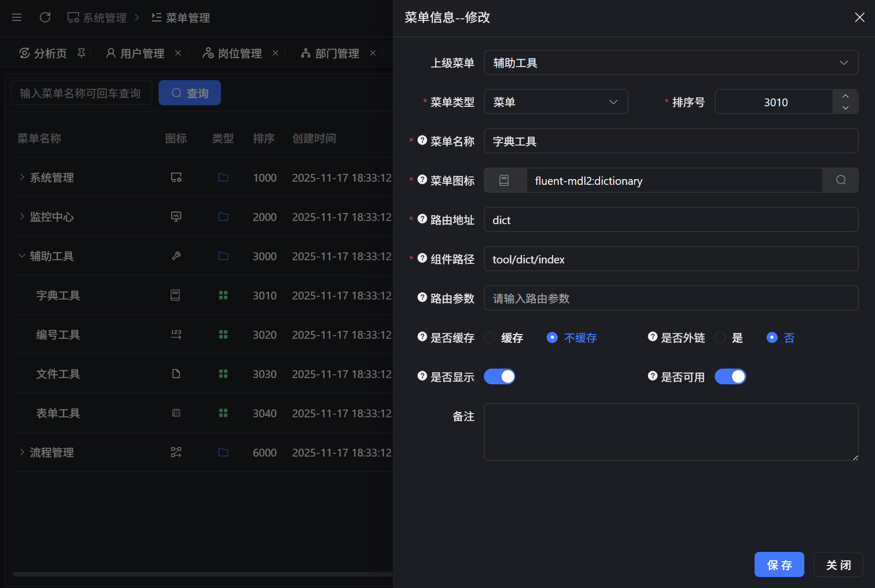Click the 关闭 button
Viewport: 875px width, 588px height.
(x=838, y=564)
